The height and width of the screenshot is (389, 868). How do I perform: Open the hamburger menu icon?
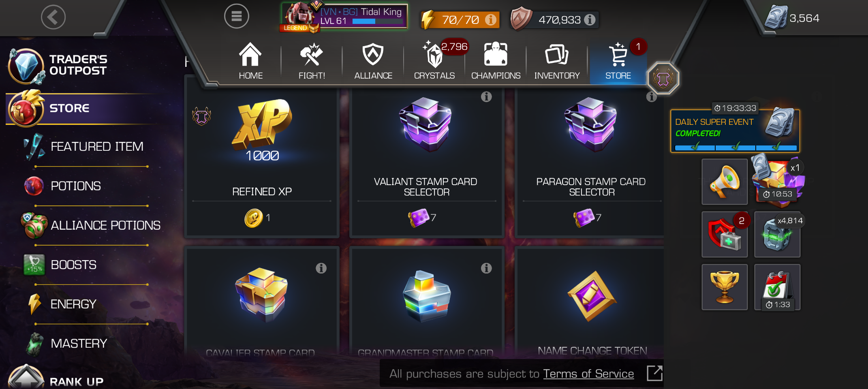(x=237, y=16)
